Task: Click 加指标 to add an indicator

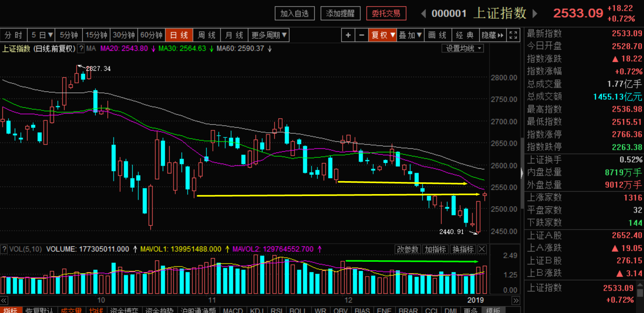Action: click(x=435, y=249)
